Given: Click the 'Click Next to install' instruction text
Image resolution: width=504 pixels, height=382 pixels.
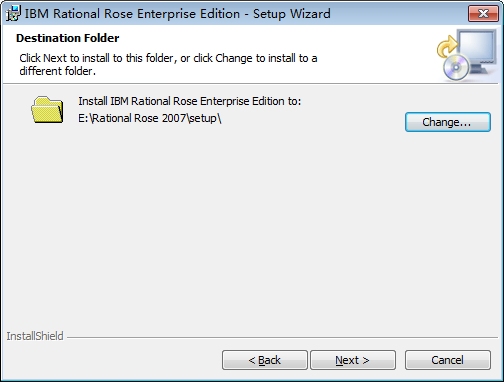Looking at the screenshot, I should [168, 58].
